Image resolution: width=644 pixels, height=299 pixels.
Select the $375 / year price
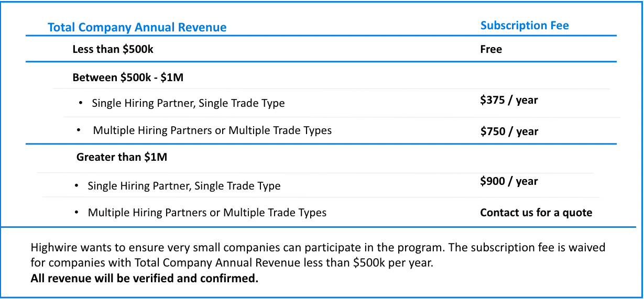pyautogui.click(x=509, y=100)
